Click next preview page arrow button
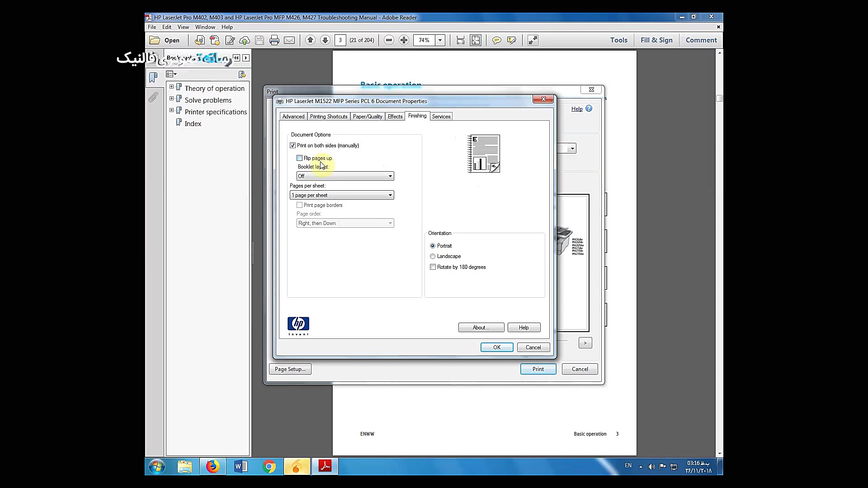The image size is (868, 488). coord(585,343)
